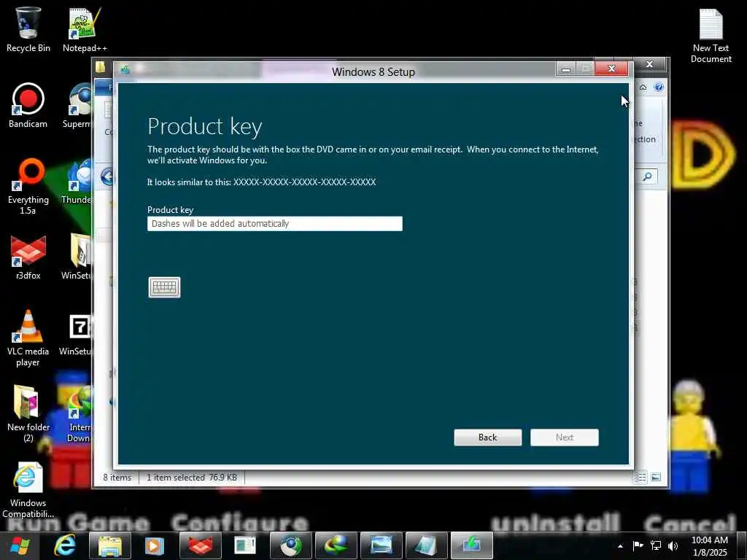Viewport: 747px width, 560px height.
Task: Select the r3dfox desktop shortcut
Action: click(x=28, y=257)
